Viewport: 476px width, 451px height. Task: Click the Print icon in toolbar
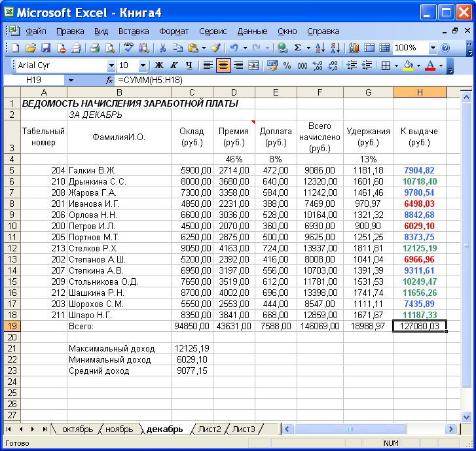[x=95, y=48]
